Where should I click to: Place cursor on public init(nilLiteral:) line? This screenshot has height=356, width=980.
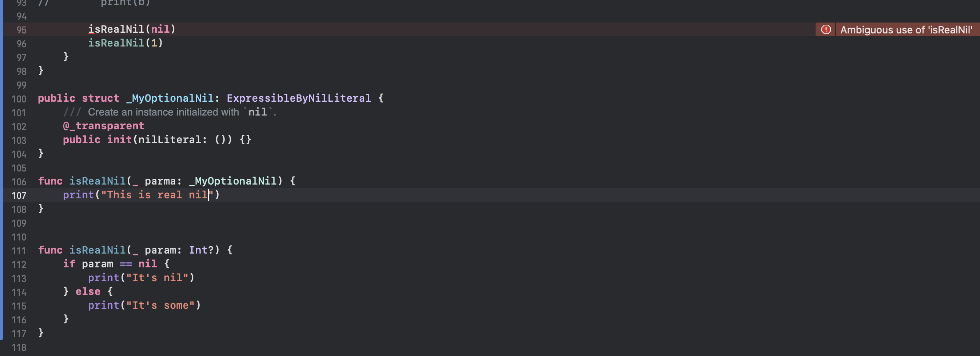(157, 140)
